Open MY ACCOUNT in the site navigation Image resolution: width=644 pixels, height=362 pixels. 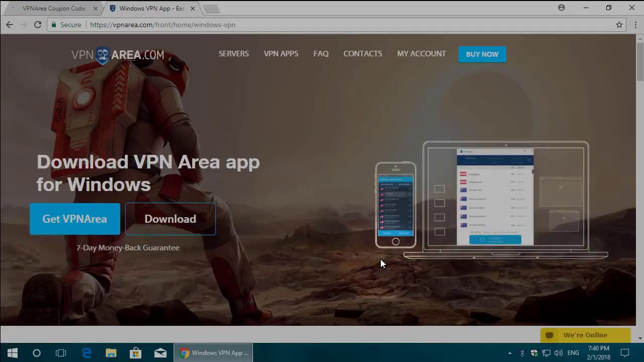[421, 54]
